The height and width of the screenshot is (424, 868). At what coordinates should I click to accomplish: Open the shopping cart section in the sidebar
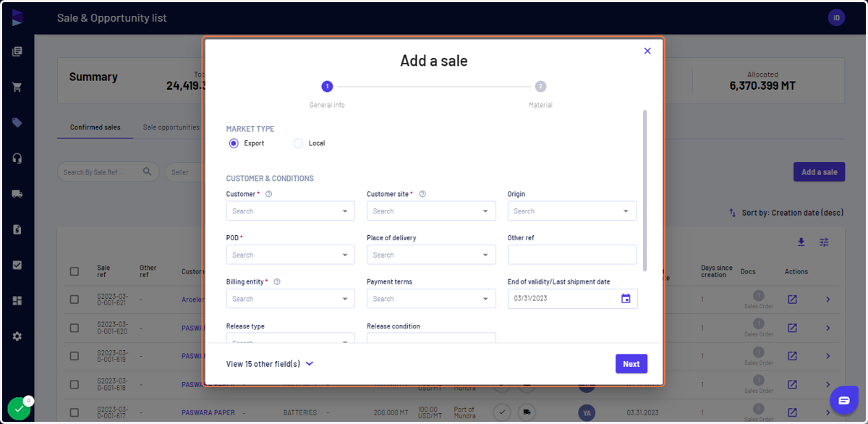(x=17, y=87)
